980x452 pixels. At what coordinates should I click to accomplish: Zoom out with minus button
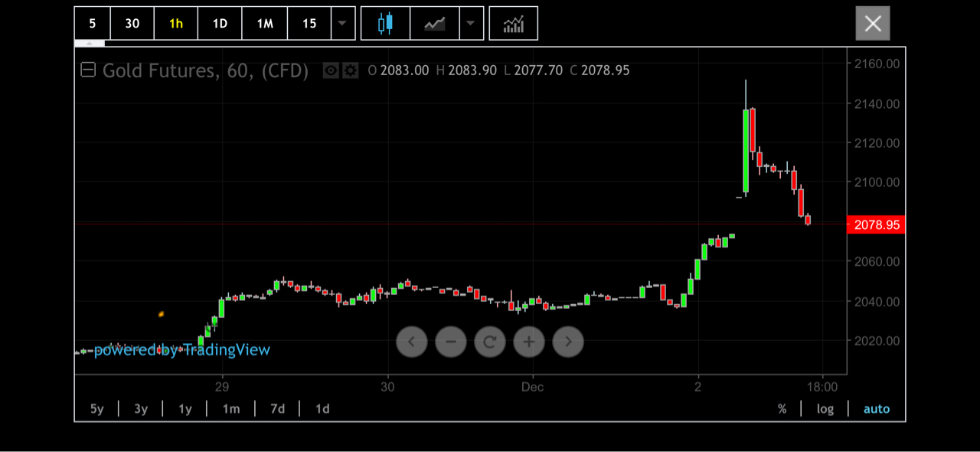(451, 342)
